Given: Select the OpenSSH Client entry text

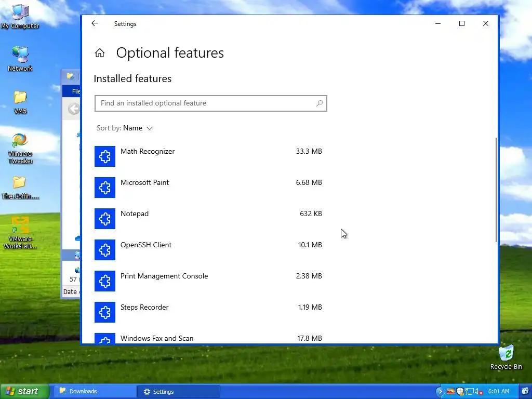Looking at the screenshot, I should tap(146, 245).
